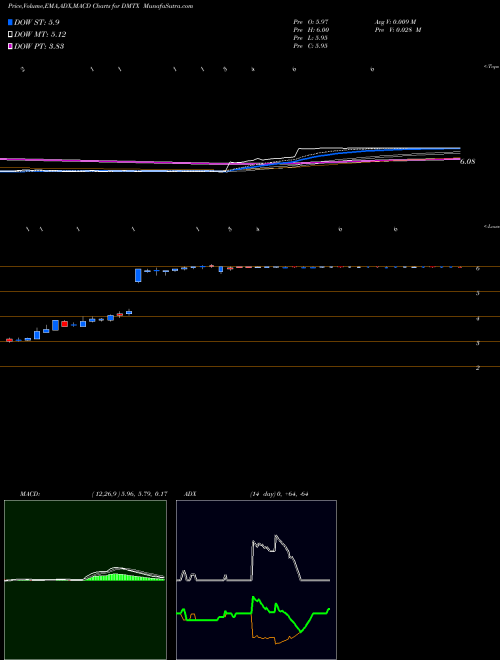
Task: Click the '<Tops' marker label
Action: click(491, 67)
